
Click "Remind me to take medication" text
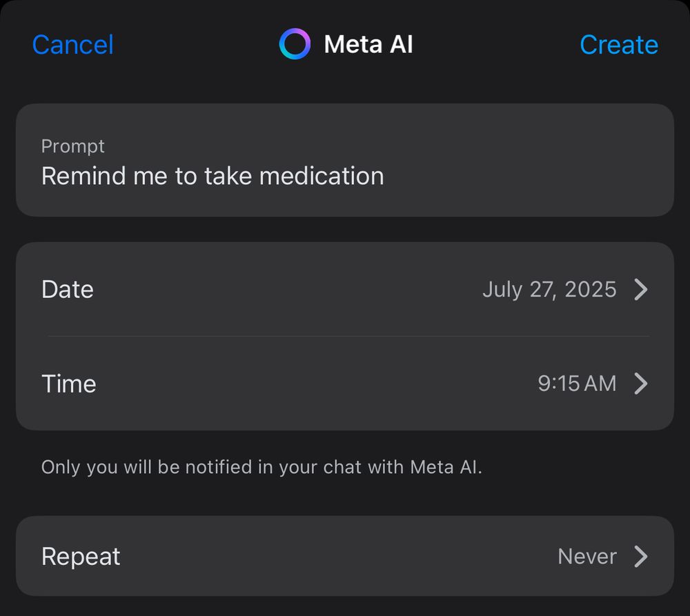tap(213, 176)
